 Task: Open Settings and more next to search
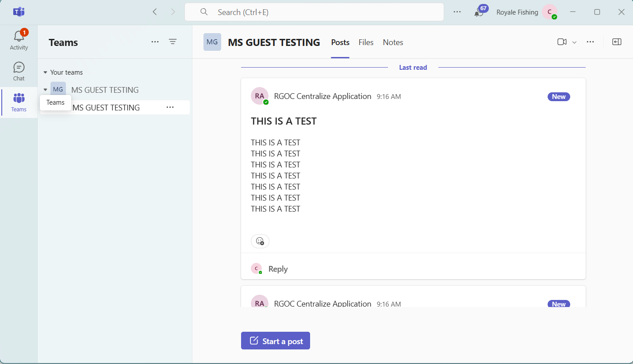click(x=457, y=12)
